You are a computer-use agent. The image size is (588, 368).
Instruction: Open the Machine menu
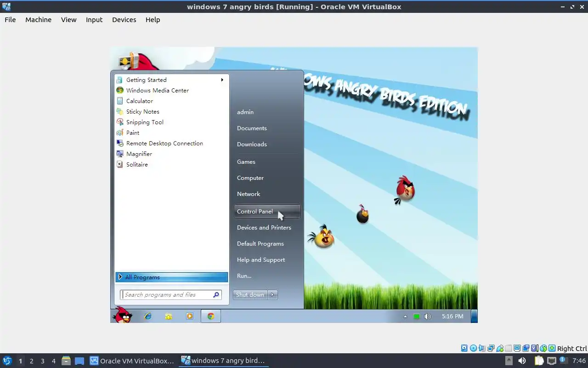[39, 20]
